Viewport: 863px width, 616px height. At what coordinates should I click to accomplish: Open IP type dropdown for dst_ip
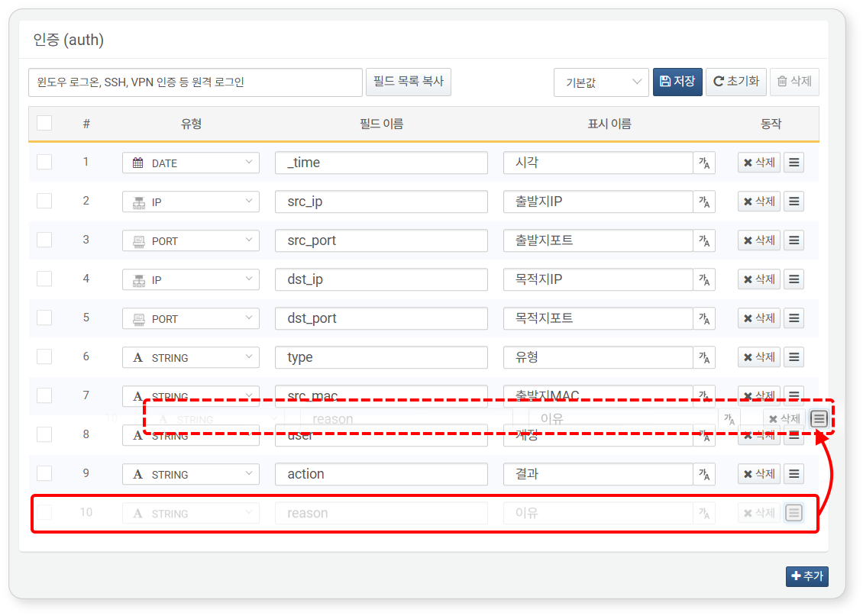(190, 279)
